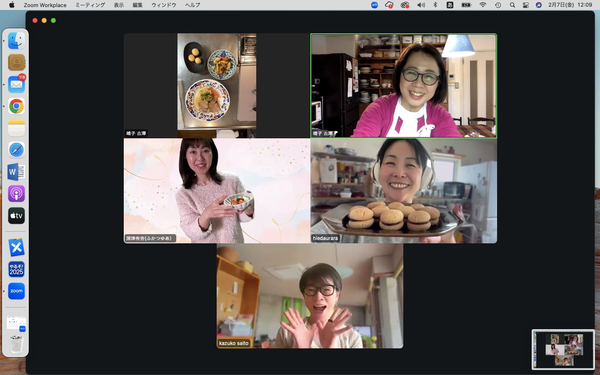
Task: Click the cloud alert icon in the menu bar
Action: coord(389,5)
